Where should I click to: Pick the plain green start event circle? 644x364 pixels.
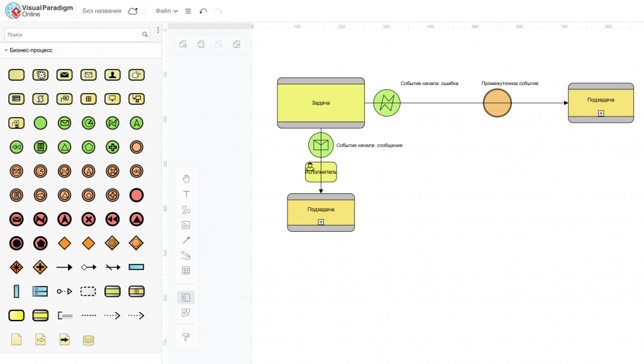[40, 123]
